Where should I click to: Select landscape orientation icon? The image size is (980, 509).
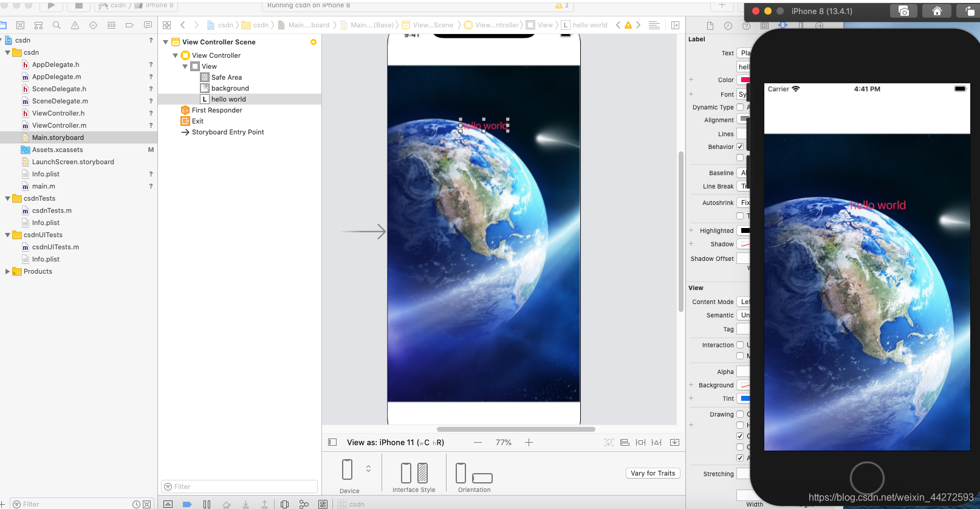point(482,478)
